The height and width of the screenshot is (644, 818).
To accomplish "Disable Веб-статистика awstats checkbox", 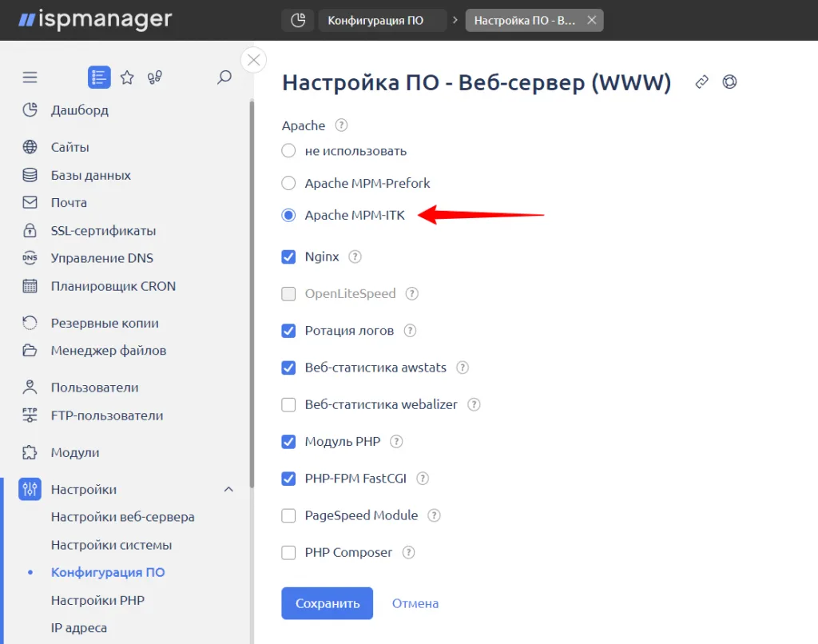I will point(288,368).
